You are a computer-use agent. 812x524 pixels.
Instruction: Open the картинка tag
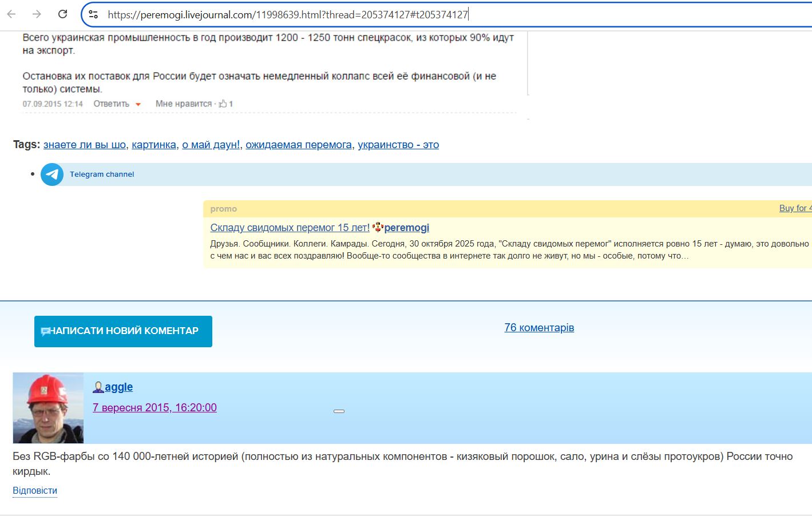click(x=153, y=145)
